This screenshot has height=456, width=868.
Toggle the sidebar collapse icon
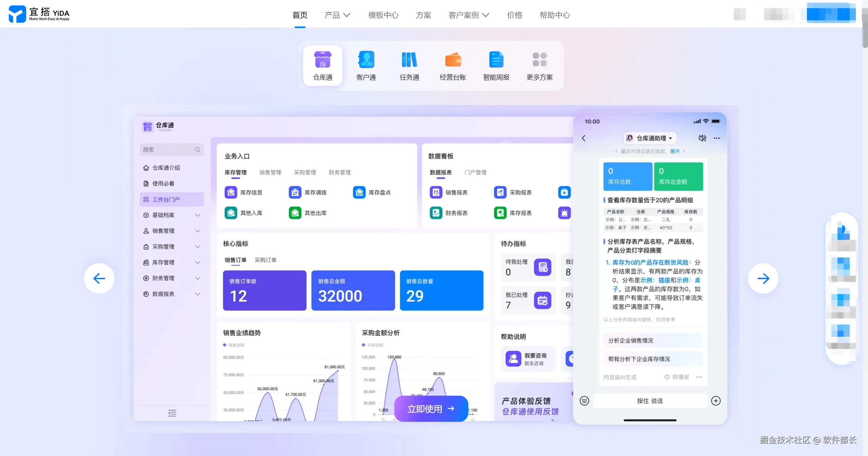[x=172, y=413]
